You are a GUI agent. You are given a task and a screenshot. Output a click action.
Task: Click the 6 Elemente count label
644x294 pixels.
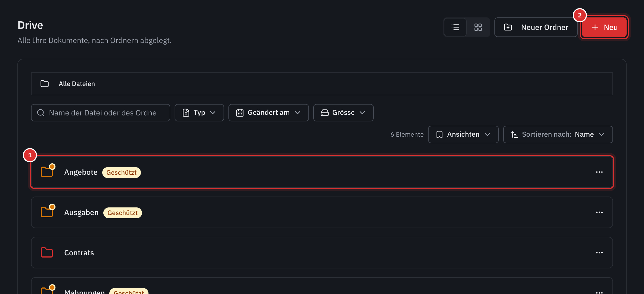pos(407,134)
